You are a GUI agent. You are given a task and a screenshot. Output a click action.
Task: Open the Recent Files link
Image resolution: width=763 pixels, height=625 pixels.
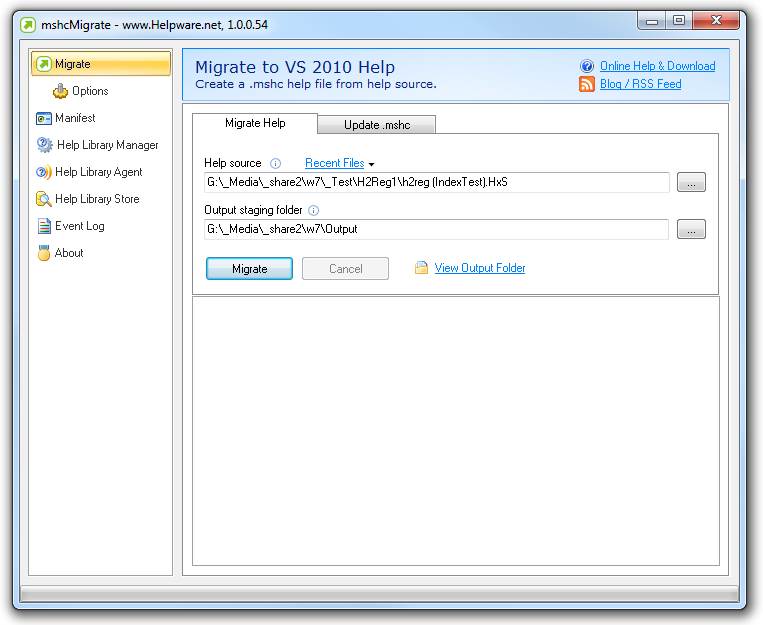point(335,163)
